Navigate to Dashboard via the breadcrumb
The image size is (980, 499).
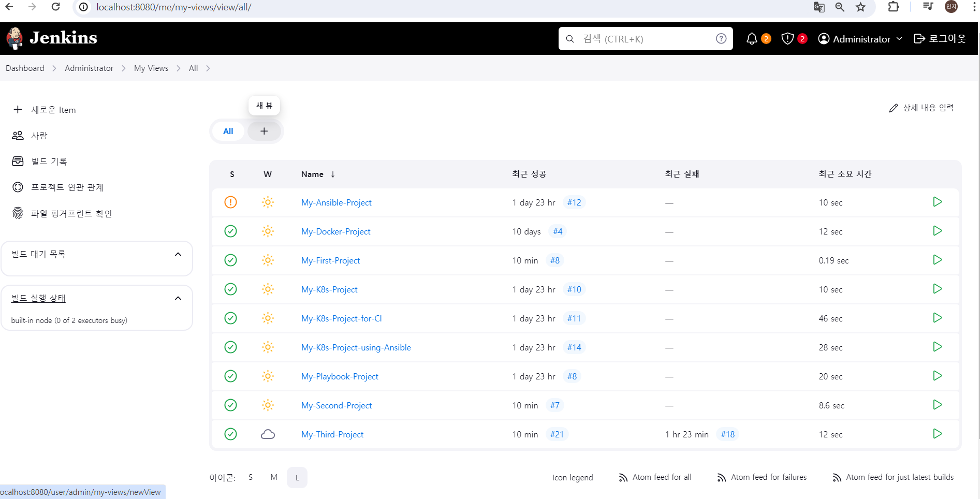tap(24, 68)
